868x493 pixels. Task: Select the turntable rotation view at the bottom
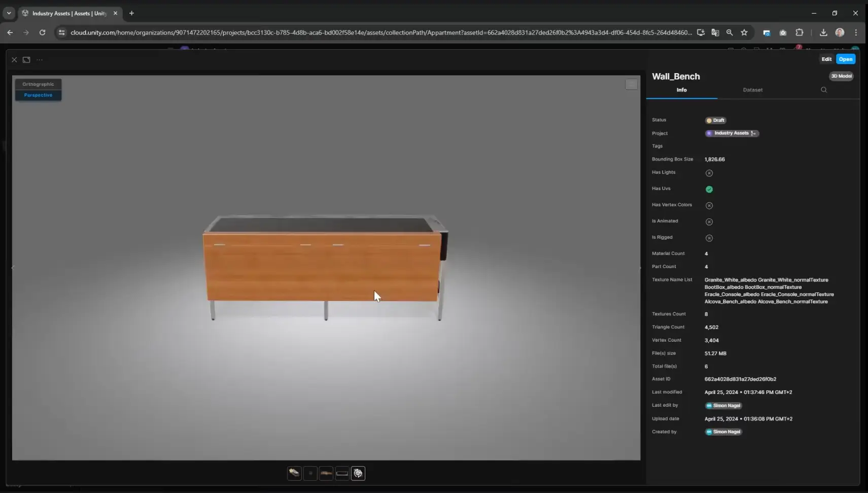click(358, 473)
